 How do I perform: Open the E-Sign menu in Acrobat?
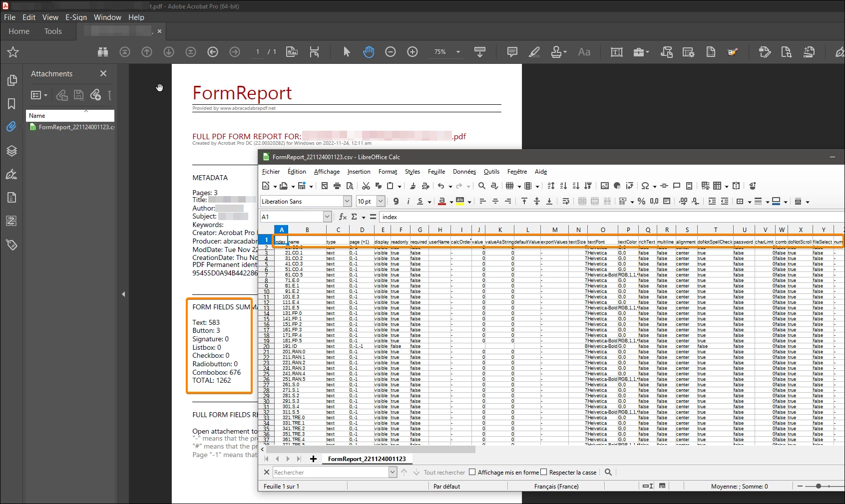76,17
